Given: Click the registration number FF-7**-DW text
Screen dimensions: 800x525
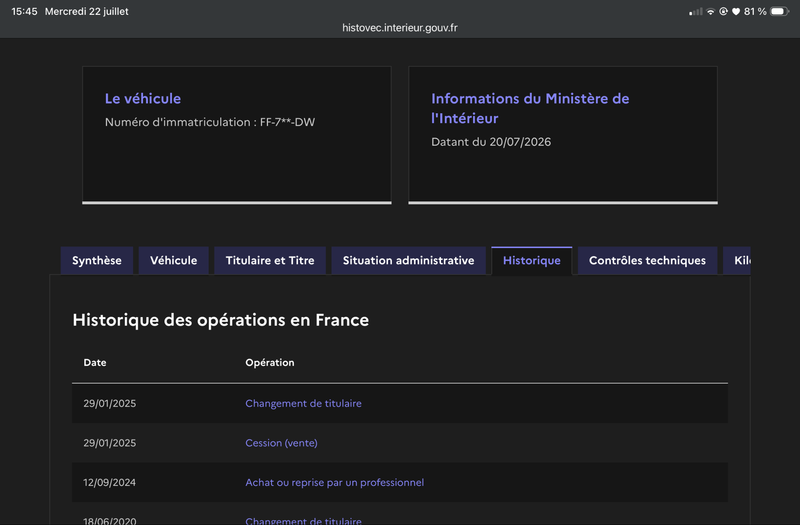Looking at the screenshot, I should click(x=287, y=122).
